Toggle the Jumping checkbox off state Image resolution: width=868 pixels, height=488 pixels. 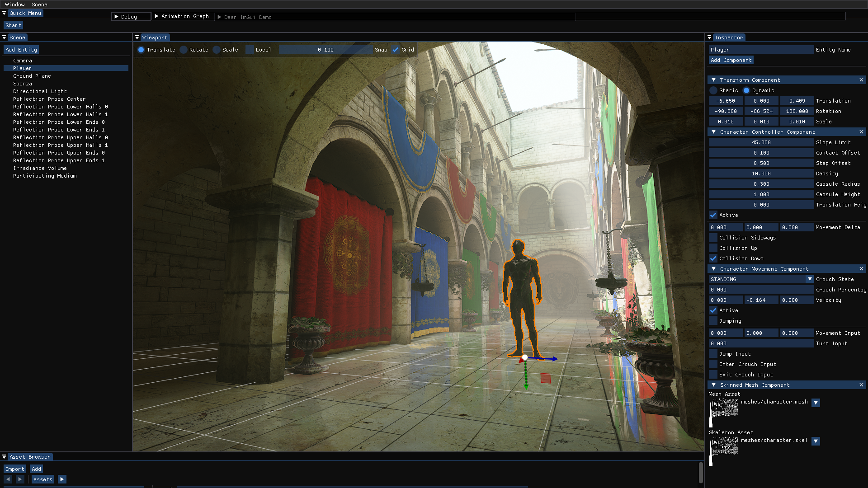point(713,321)
